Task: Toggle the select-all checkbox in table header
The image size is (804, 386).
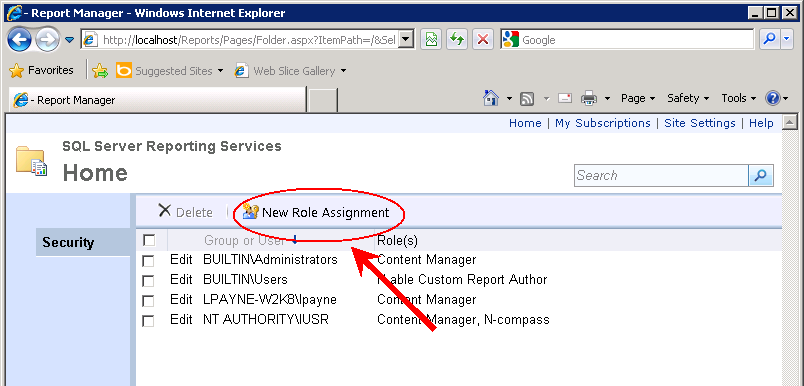Action: point(149,240)
